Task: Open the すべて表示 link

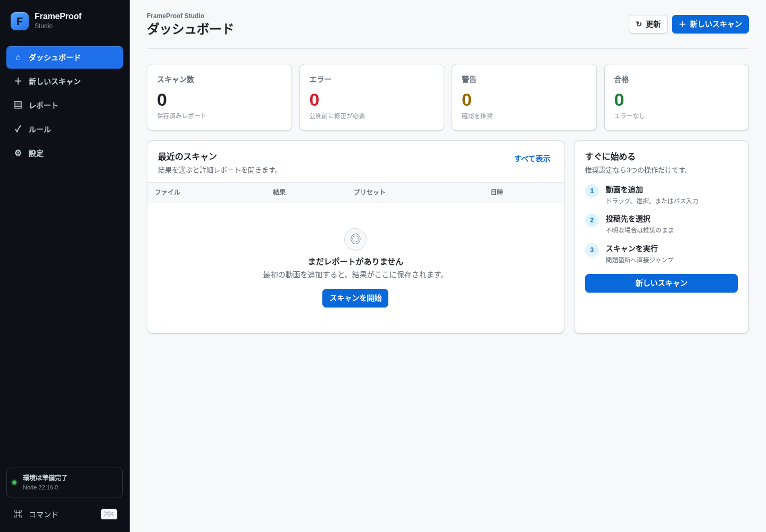Action: 532,159
